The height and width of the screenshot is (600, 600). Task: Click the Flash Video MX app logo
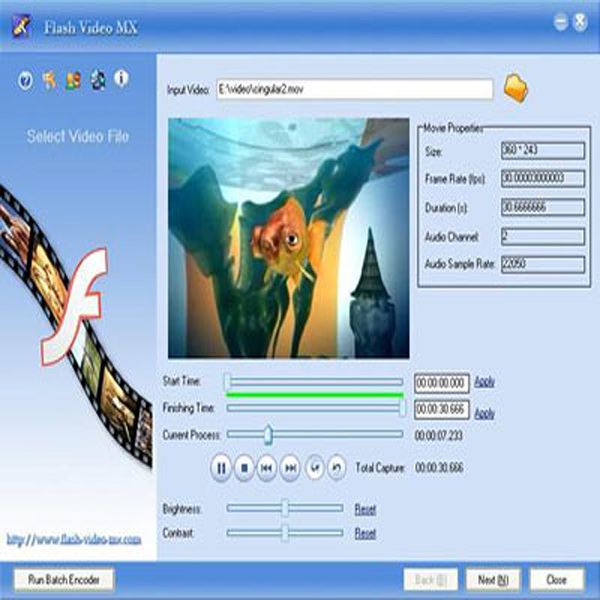coord(21,26)
